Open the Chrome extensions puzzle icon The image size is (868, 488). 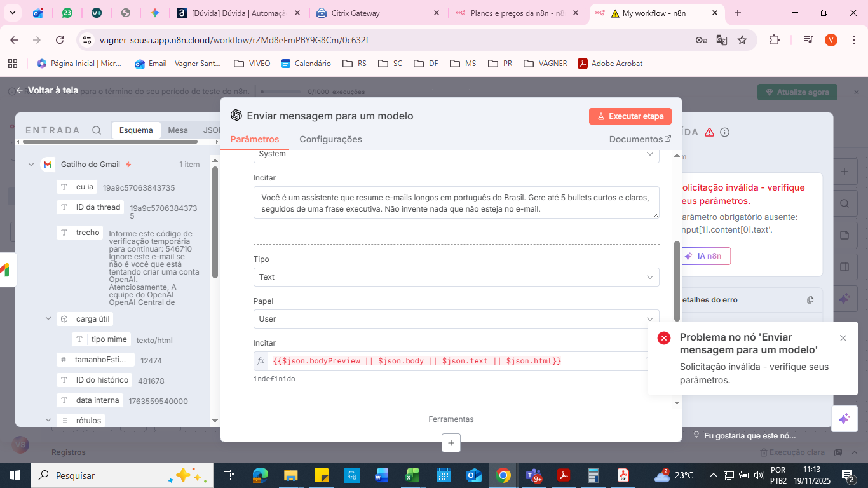tap(774, 40)
